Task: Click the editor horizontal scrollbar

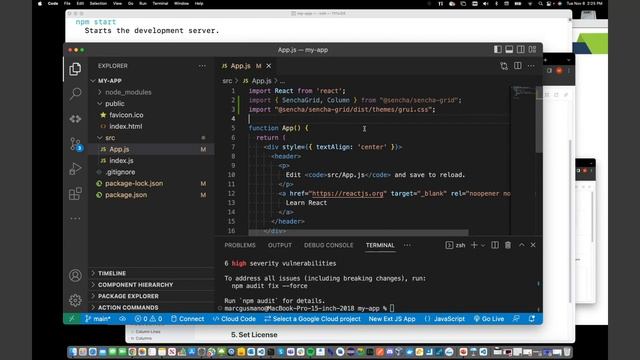Action: 358,232
